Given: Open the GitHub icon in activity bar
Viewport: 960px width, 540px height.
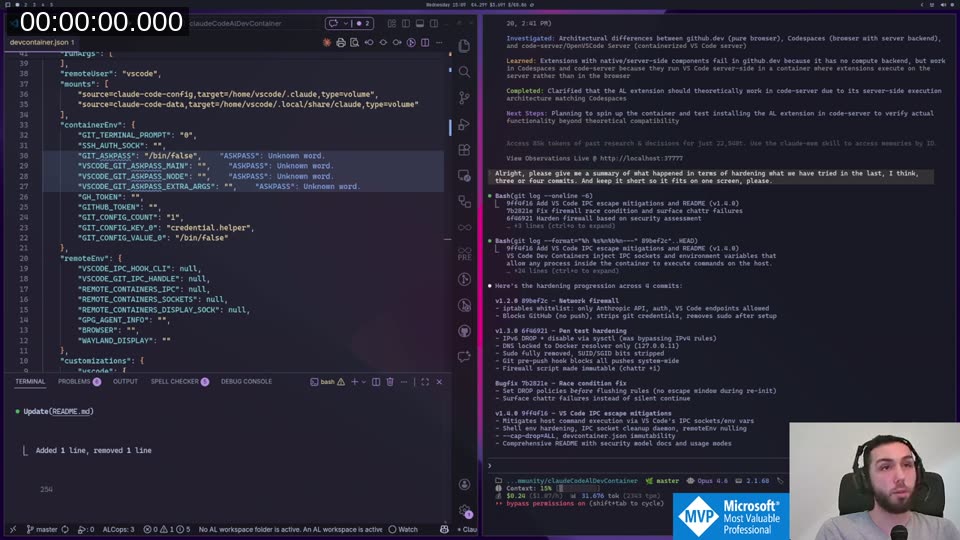Looking at the screenshot, I should 464,331.
